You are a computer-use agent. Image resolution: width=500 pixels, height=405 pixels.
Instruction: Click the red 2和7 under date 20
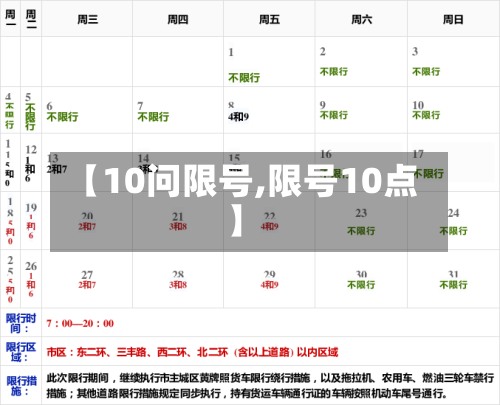(87, 227)
